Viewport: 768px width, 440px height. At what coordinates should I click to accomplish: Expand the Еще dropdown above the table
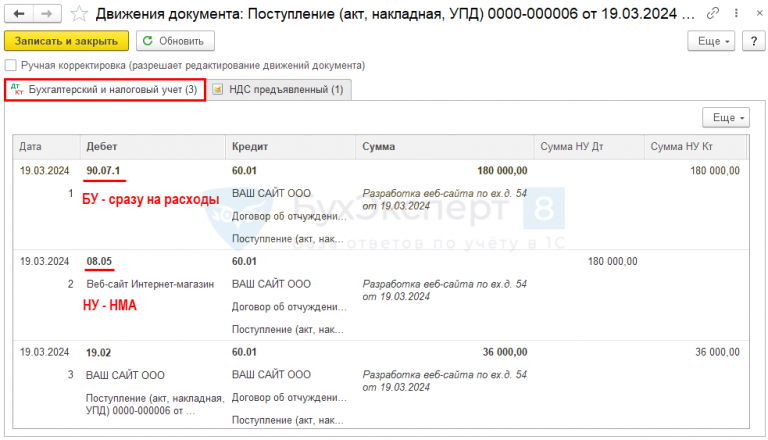[x=726, y=118]
